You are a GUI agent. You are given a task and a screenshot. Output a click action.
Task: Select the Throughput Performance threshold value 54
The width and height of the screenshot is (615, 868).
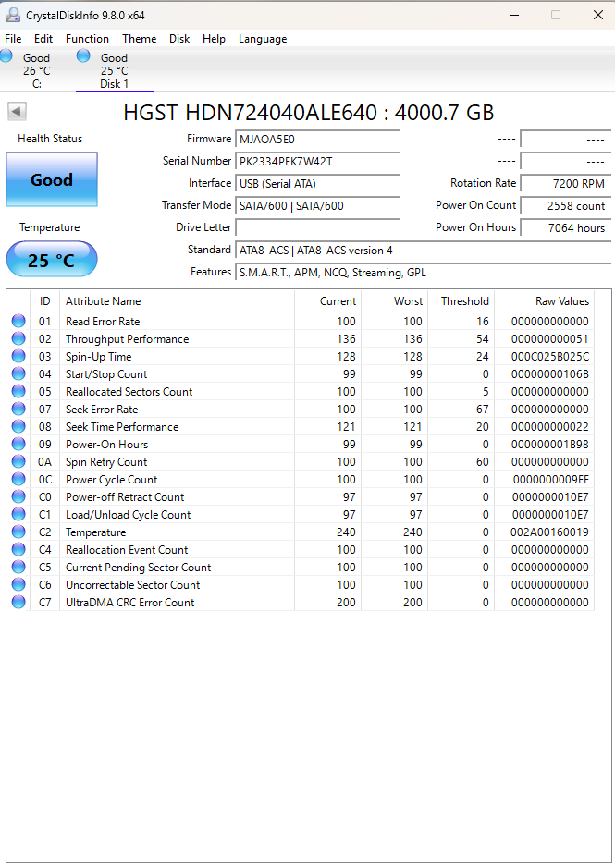[482, 338]
